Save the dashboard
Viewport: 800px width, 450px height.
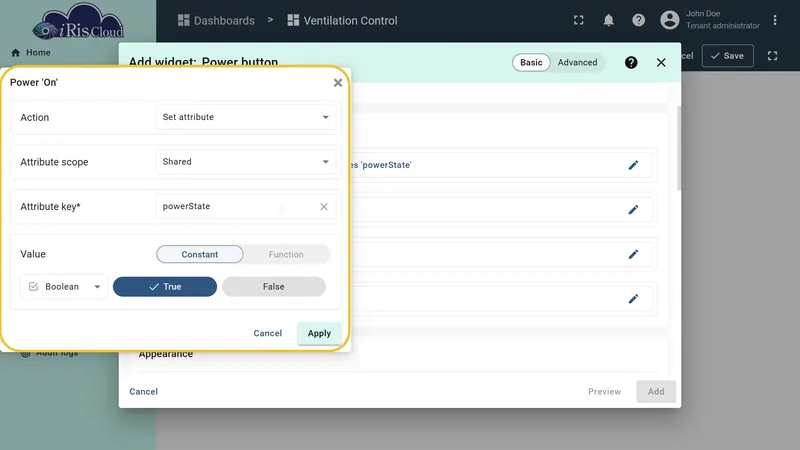tap(728, 56)
